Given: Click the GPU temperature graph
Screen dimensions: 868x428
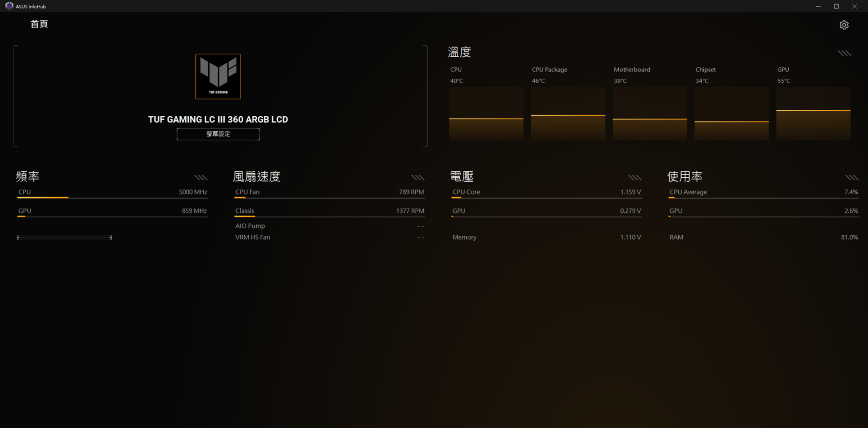Looking at the screenshot, I should 813,113.
